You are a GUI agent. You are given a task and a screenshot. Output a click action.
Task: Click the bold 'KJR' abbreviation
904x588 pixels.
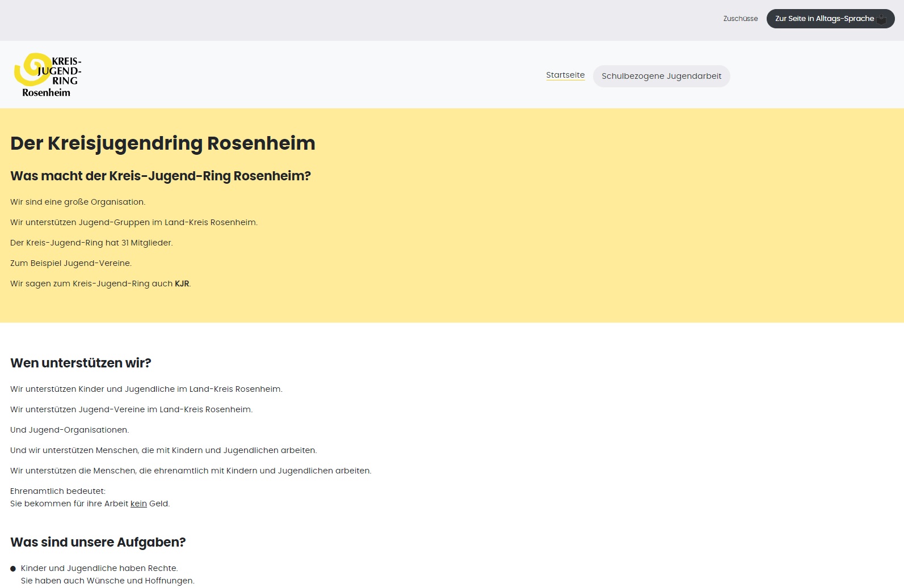182,284
